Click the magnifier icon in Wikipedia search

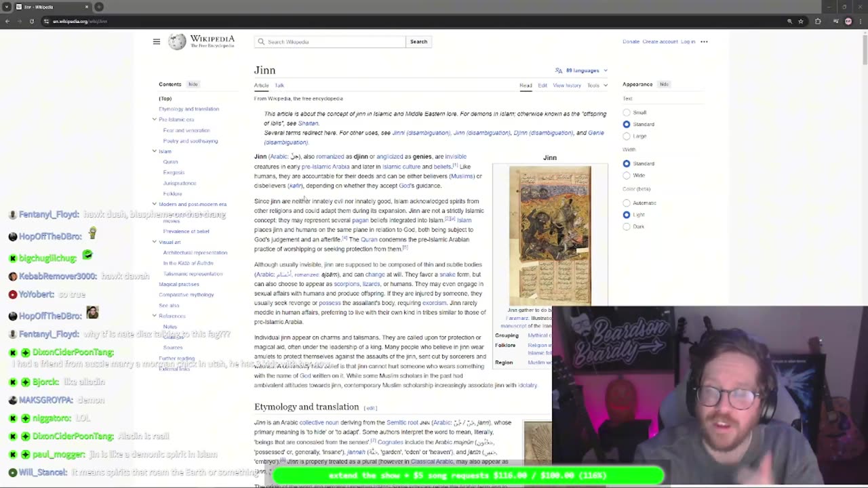click(x=261, y=42)
